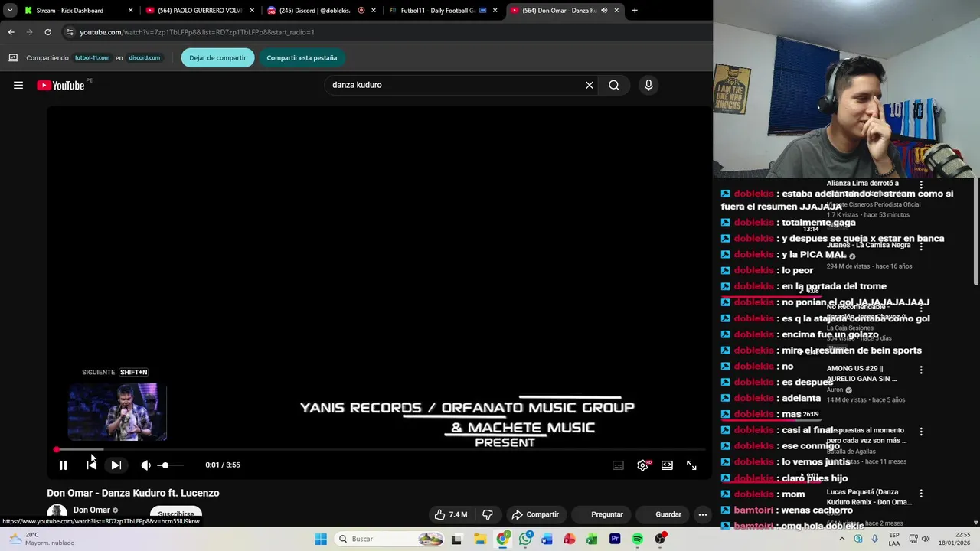Click the site info icon in the address bar

pos(70,32)
